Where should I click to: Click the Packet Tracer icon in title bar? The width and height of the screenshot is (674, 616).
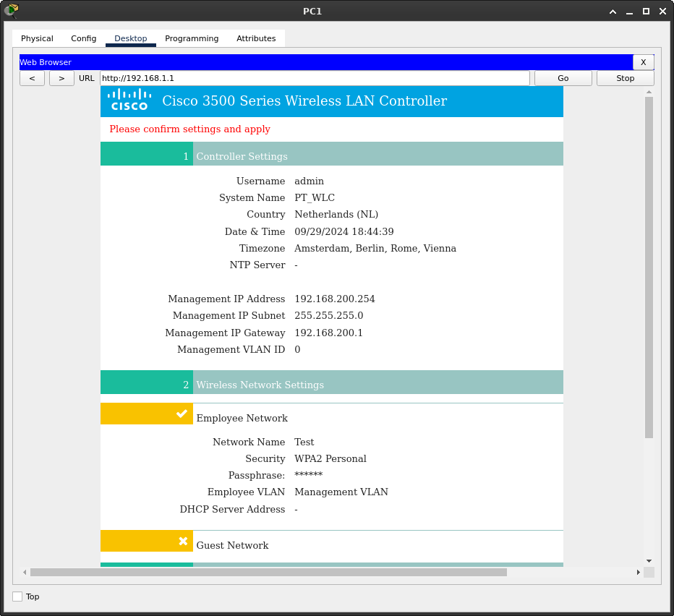pos(11,10)
